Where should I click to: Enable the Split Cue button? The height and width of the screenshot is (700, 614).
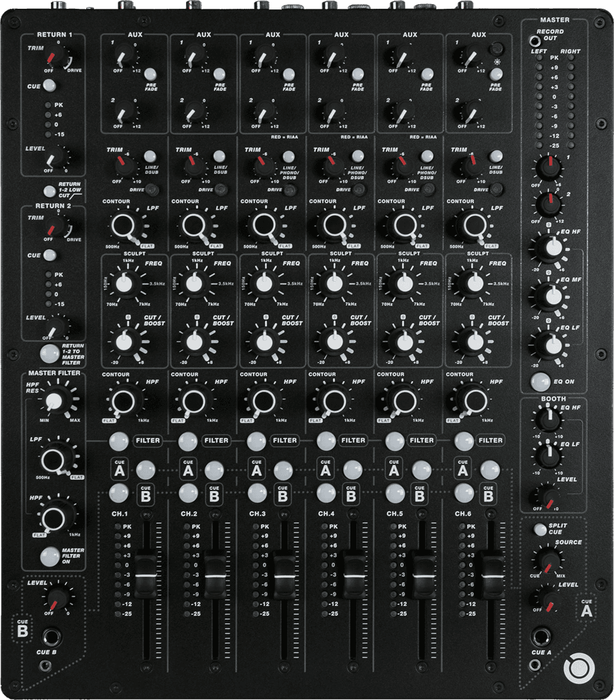(541, 529)
